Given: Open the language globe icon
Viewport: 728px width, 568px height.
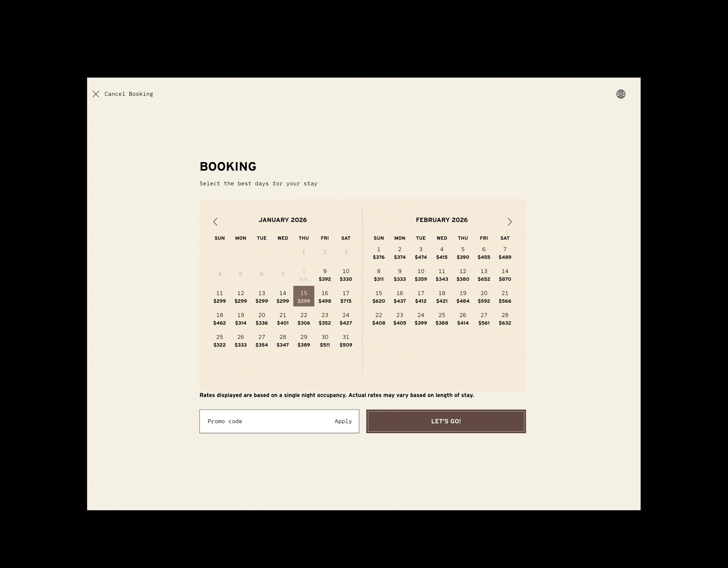Looking at the screenshot, I should [x=621, y=94].
